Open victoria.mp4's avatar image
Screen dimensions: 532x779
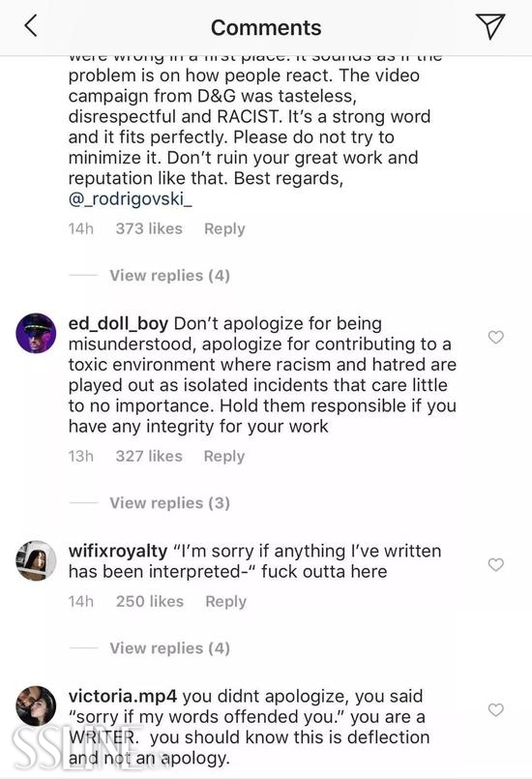[36, 705]
